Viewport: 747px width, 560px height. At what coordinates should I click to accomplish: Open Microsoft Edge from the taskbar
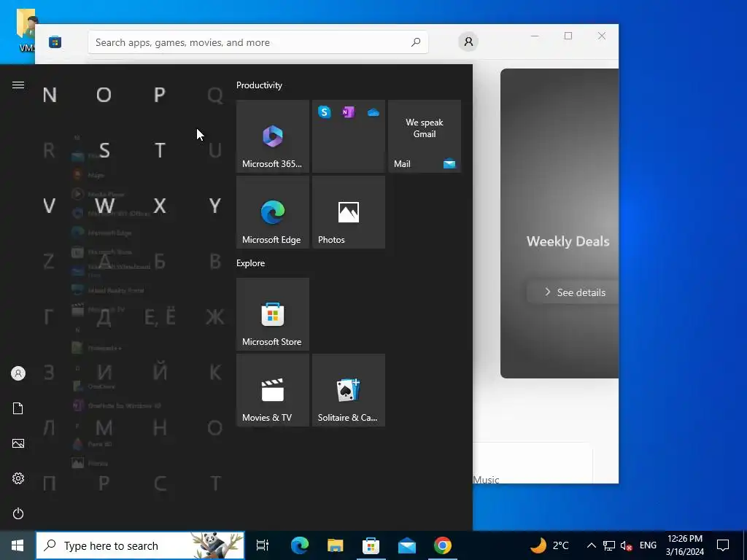click(300, 545)
